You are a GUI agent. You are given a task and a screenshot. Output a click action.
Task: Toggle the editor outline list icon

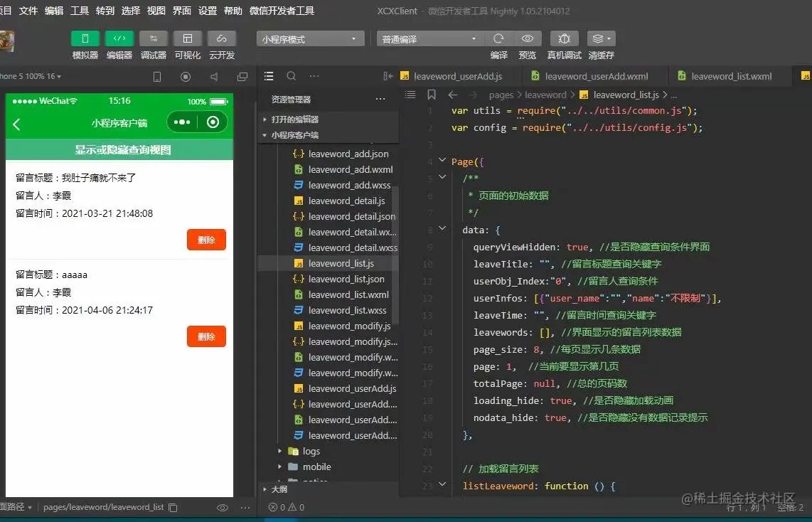point(410,95)
